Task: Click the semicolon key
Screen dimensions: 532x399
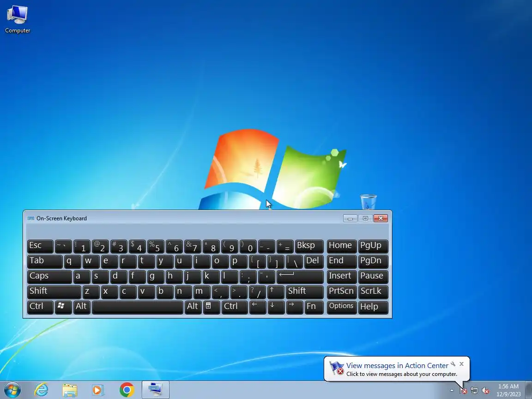Action: point(248,277)
